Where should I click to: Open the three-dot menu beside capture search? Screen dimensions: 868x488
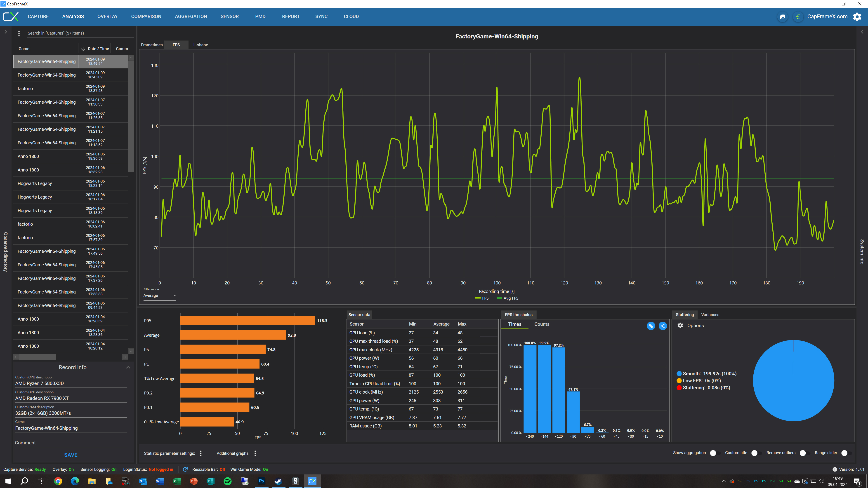[x=19, y=33]
